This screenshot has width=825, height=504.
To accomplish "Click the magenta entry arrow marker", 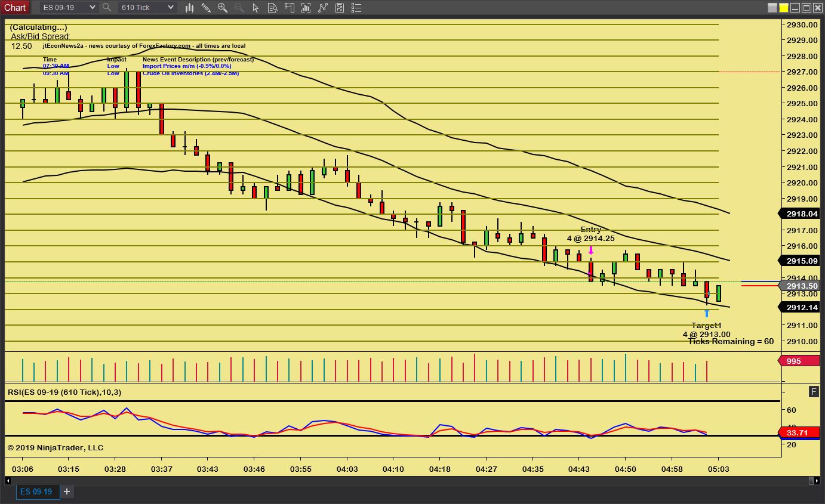I will click(x=591, y=251).
